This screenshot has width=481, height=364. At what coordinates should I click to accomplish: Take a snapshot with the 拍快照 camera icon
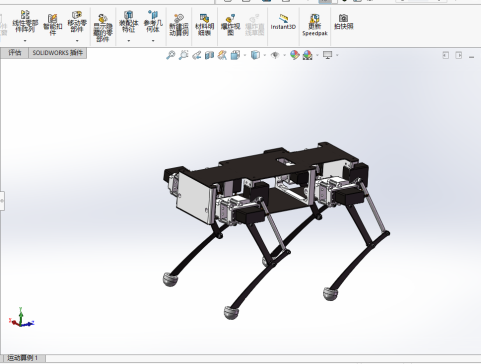(343, 22)
